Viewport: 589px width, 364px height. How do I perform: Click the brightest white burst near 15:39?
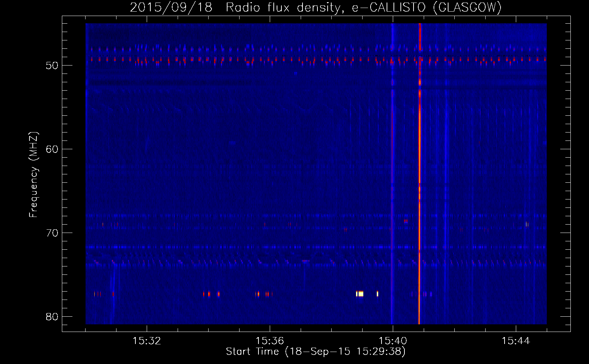(360, 294)
